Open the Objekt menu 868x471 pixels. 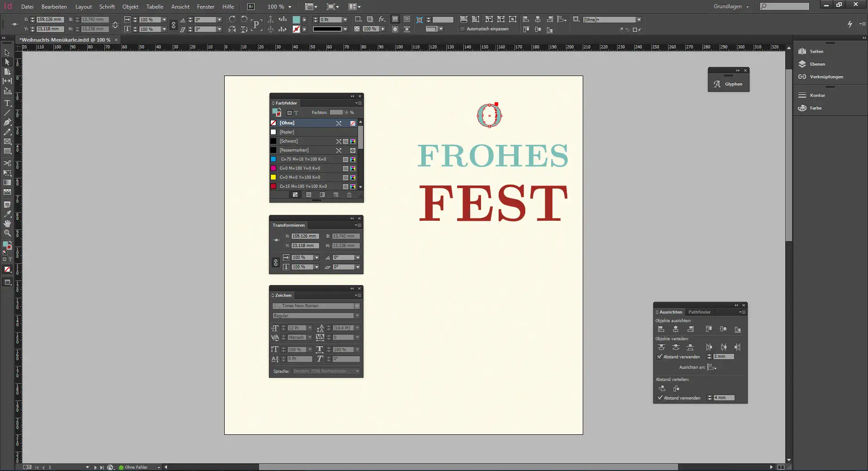[x=130, y=7]
